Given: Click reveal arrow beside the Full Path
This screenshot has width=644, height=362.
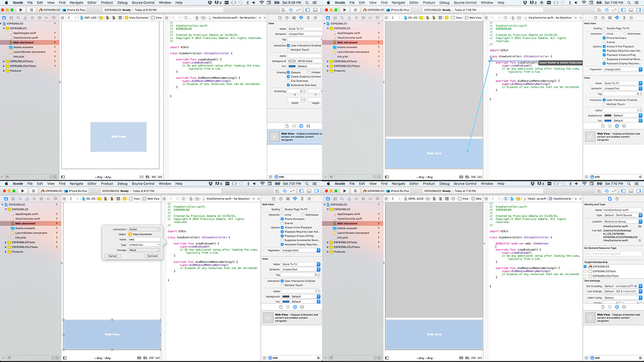Looking at the screenshot, I should coord(640,241).
